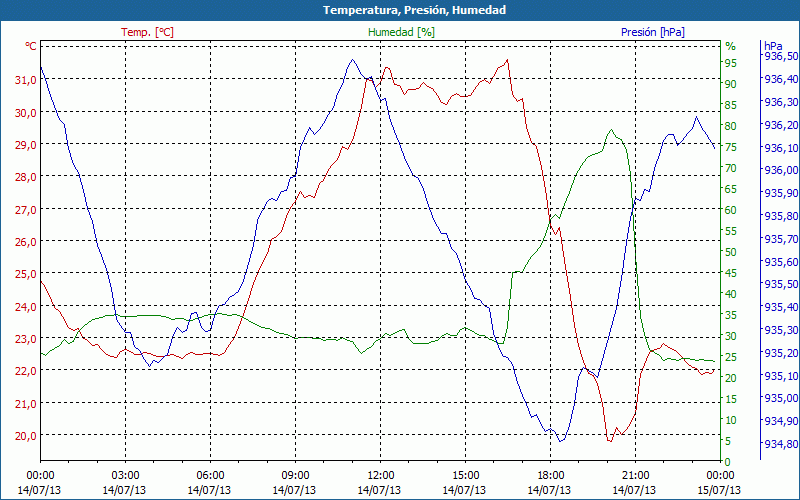
Task: Click the '25,0' temperature axis value
Action: [26, 274]
